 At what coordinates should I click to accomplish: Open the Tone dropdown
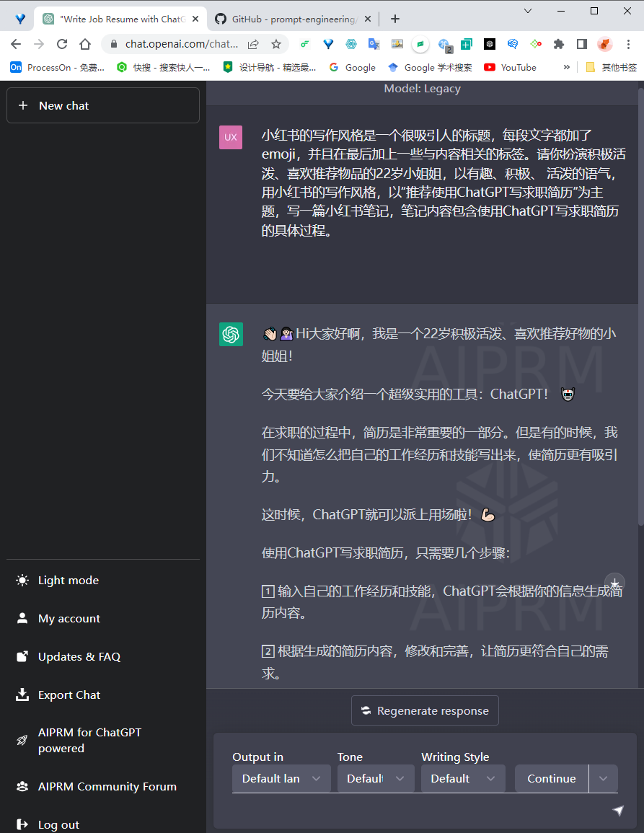tap(375, 778)
